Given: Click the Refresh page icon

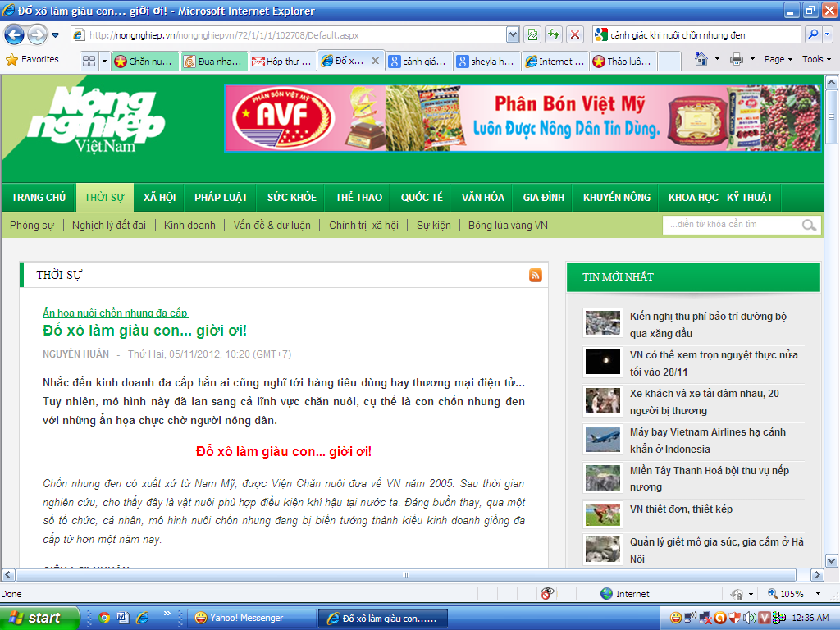Looking at the screenshot, I should (x=554, y=35).
